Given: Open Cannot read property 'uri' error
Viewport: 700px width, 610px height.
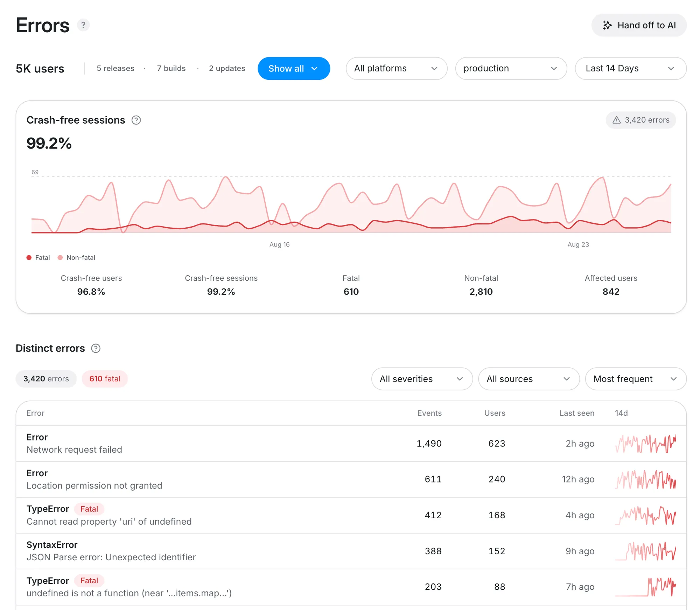Looking at the screenshot, I should [351, 515].
